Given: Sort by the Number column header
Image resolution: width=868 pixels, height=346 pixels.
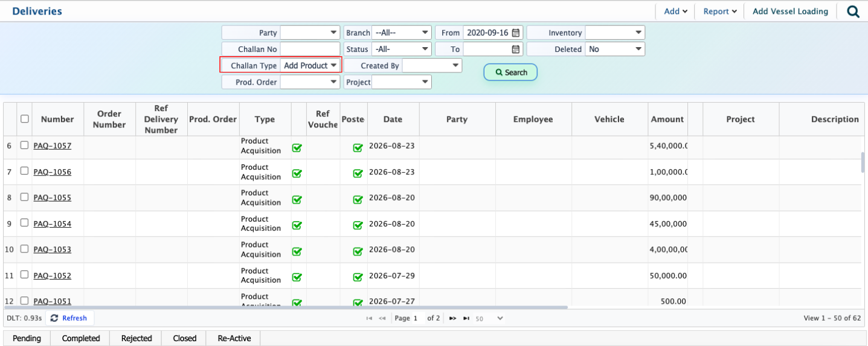Looking at the screenshot, I should point(57,119).
